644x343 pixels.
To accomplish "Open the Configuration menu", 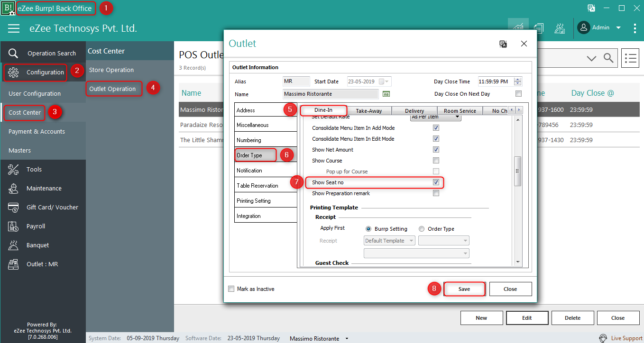I will 43,72.
